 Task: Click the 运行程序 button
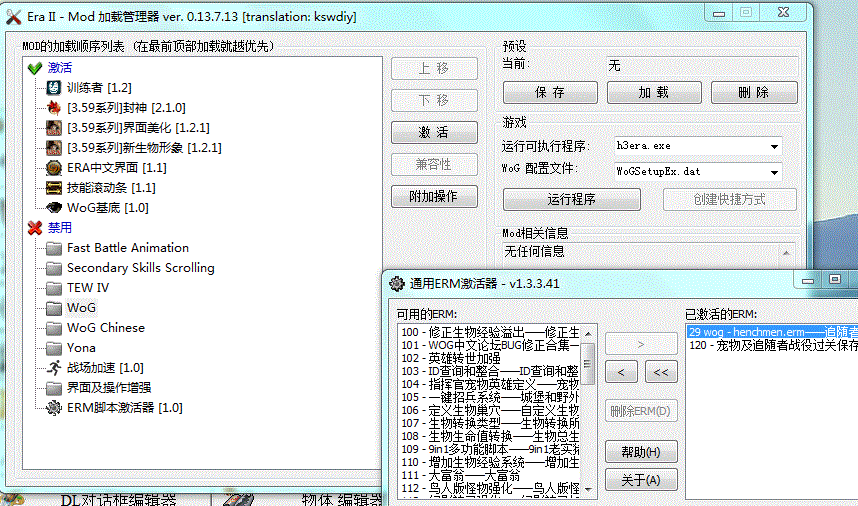572,199
